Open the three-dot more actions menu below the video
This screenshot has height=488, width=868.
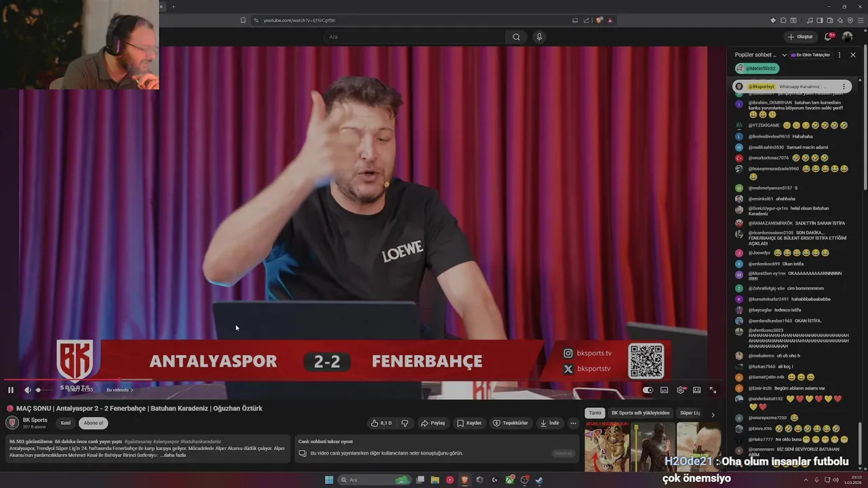(573, 423)
